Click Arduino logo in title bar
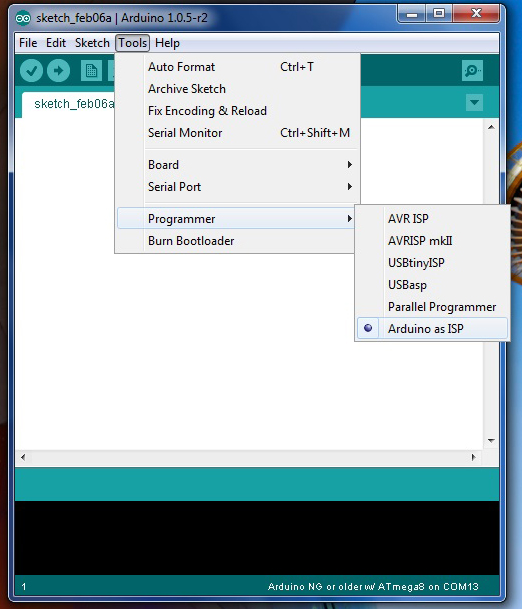 (23, 18)
